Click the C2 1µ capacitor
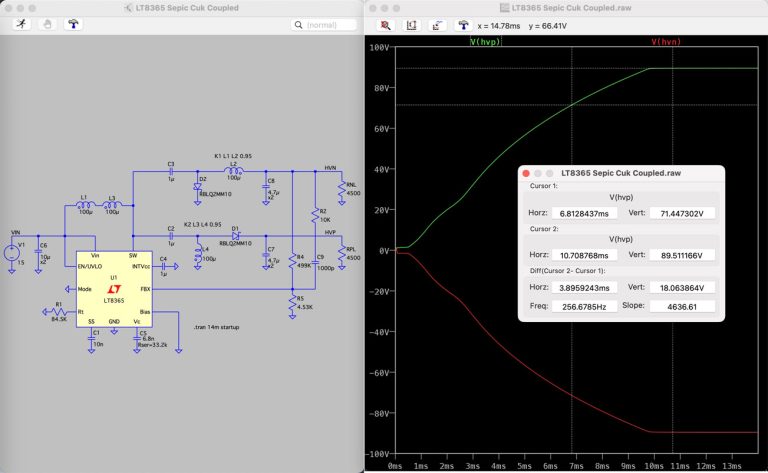This screenshot has height=473, width=768. click(x=171, y=236)
